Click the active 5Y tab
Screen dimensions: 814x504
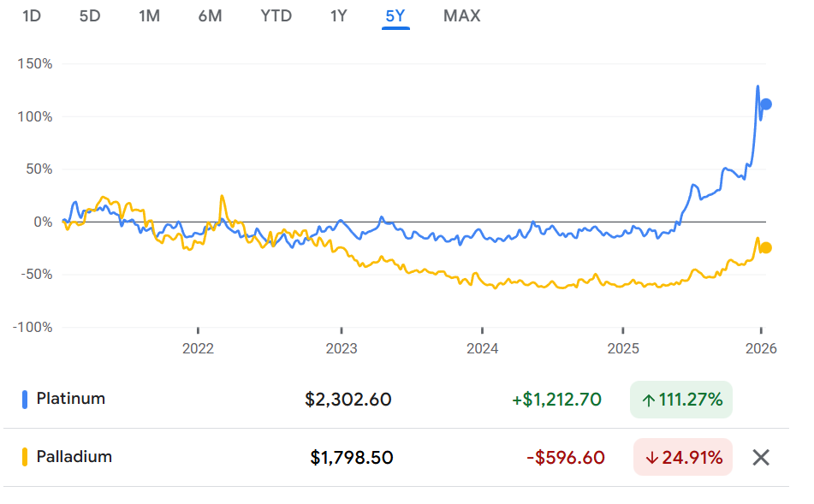tap(395, 16)
